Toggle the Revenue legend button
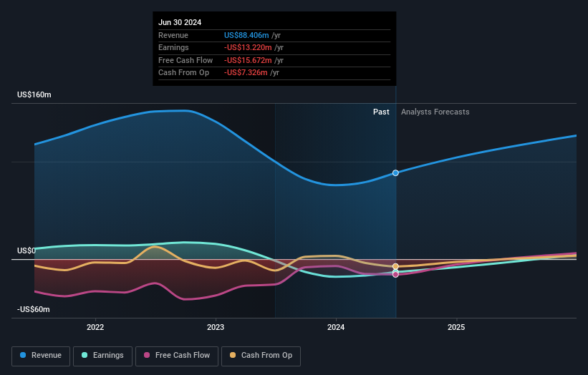The image size is (588, 375). [x=41, y=356]
